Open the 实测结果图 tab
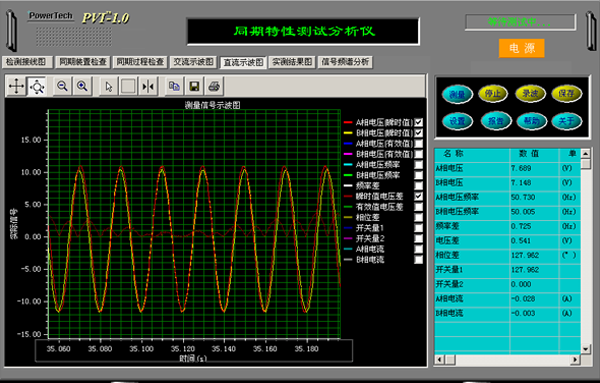 (292, 62)
